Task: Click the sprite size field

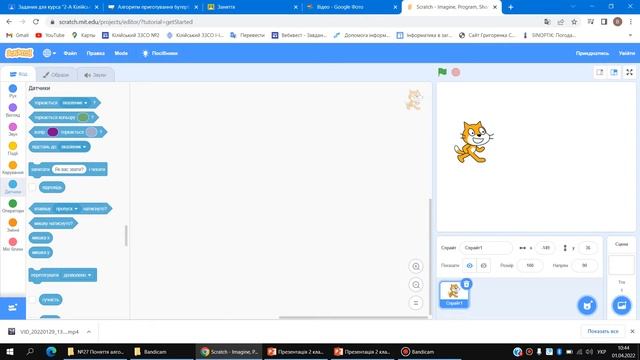Action: point(530,265)
